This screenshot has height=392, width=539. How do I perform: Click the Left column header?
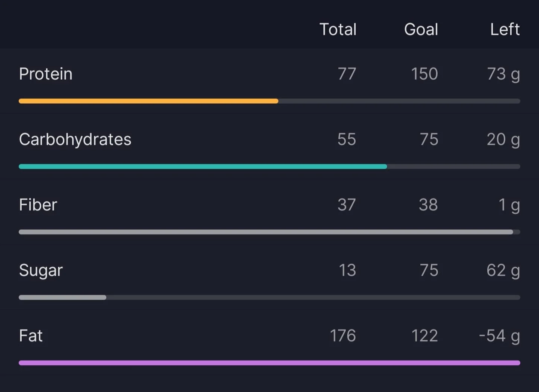coord(505,29)
